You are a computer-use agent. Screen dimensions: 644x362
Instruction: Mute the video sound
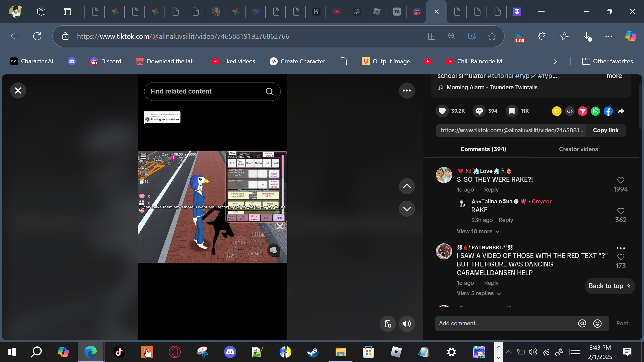(407, 324)
